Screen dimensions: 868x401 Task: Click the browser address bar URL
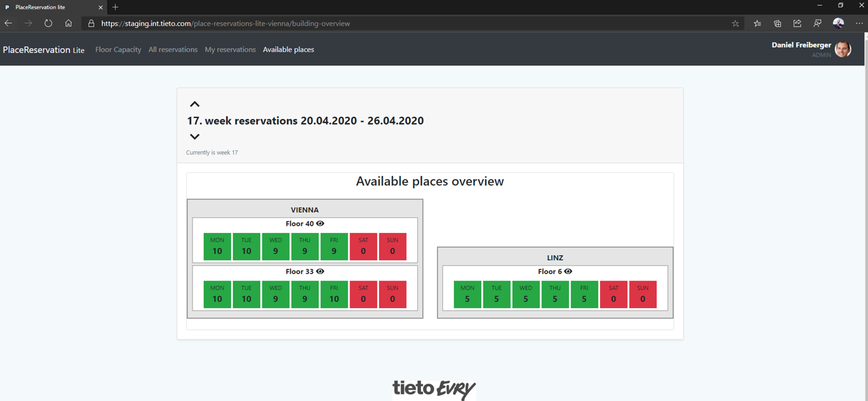(x=225, y=23)
